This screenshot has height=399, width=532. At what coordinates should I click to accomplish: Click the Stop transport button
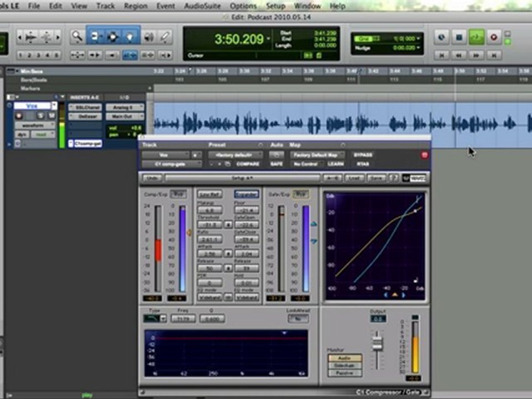click(x=459, y=37)
